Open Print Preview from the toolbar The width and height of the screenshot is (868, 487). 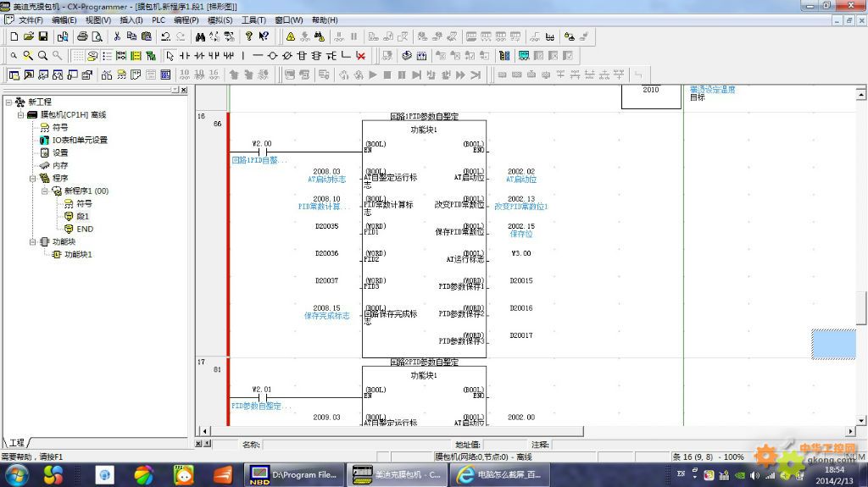[97, 36]
